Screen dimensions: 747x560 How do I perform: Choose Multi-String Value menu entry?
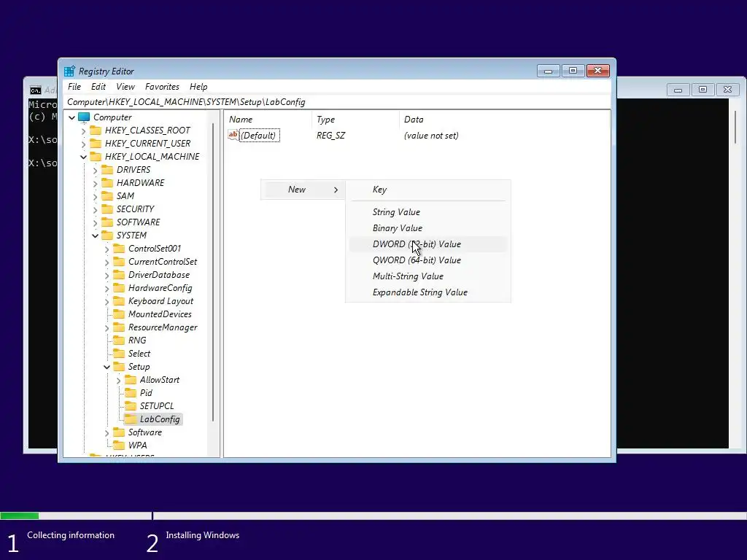pyautogui.click(x=427, y=276)
